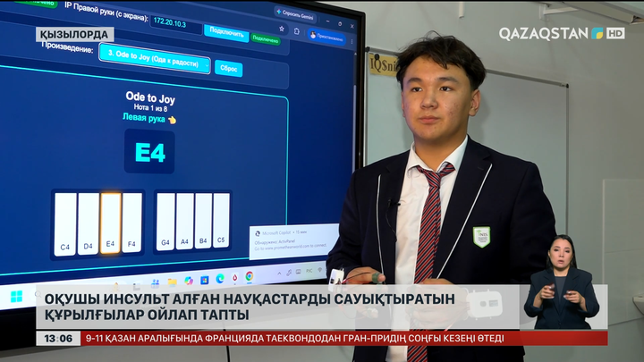Click the Нота 1 из 8 counter
644x362 pixels.
(x=150, y=108)
